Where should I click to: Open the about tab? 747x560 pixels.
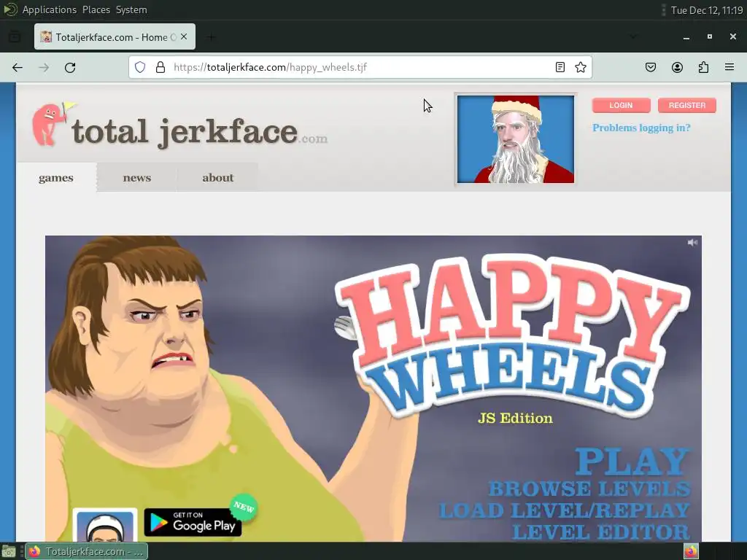point(217,178)
